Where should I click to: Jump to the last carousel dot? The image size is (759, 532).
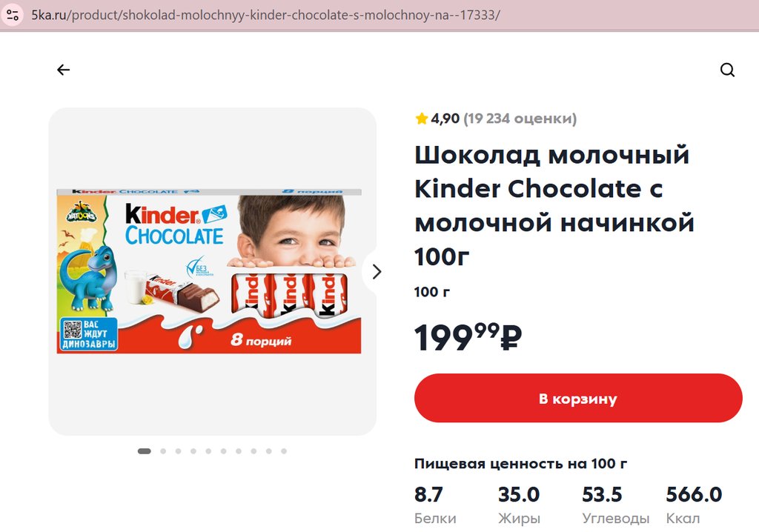coord(284,450)
